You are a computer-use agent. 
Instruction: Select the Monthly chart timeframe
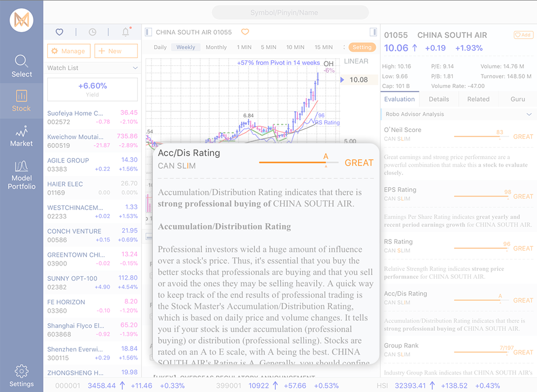(x=216, y=47)
